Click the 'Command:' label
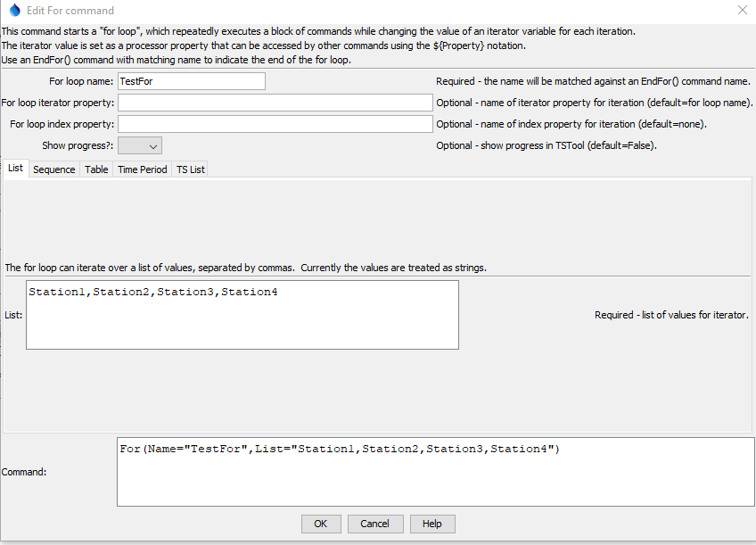The width and height of the screenshot is (756, 545). (x=24, y=472)
